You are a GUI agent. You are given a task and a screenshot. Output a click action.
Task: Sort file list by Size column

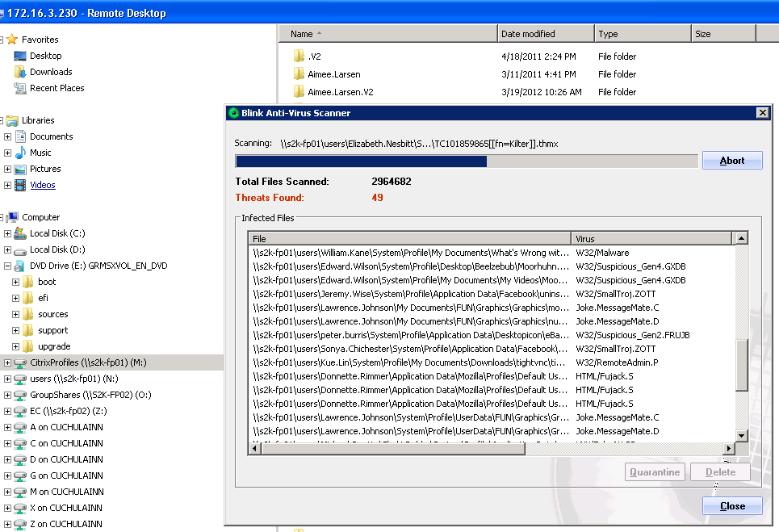tap(723, 34)
